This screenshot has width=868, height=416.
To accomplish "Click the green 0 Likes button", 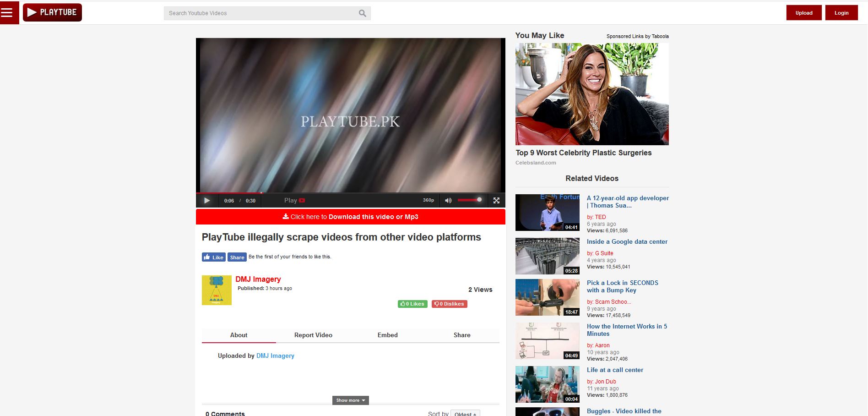I will (x=412, y=304).
